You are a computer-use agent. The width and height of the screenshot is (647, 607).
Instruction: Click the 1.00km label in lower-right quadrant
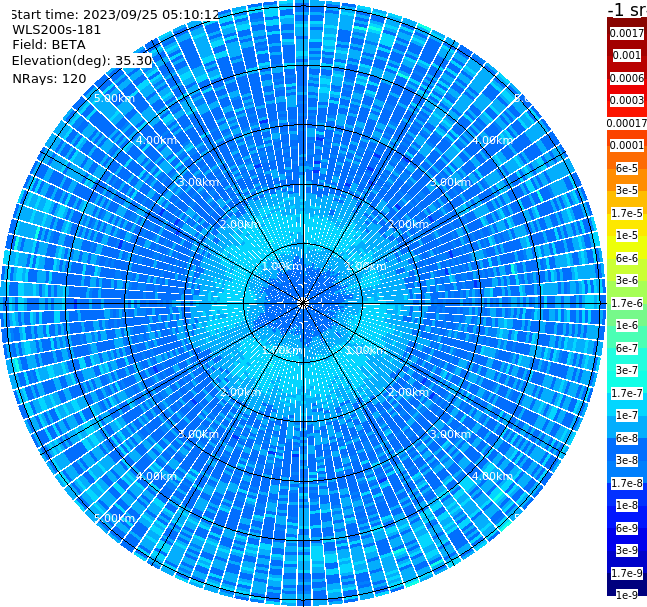tap(366, 350)
